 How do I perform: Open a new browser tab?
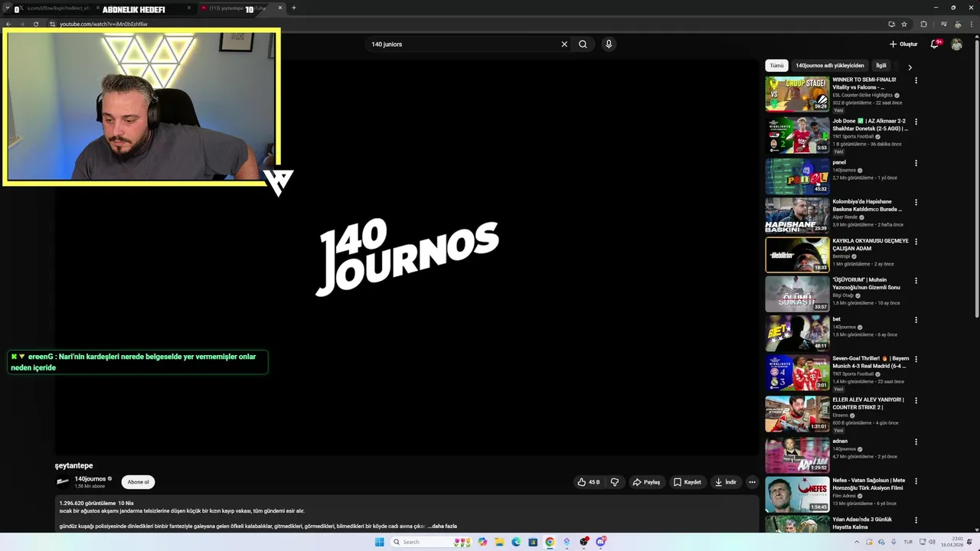coord(294,8)
